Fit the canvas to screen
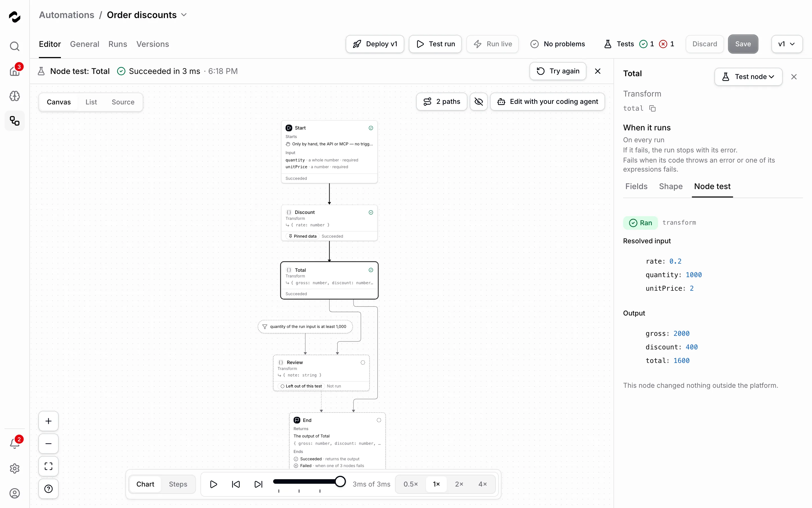The height and width of the screenshot is (508, 812). tap(48, 466)
